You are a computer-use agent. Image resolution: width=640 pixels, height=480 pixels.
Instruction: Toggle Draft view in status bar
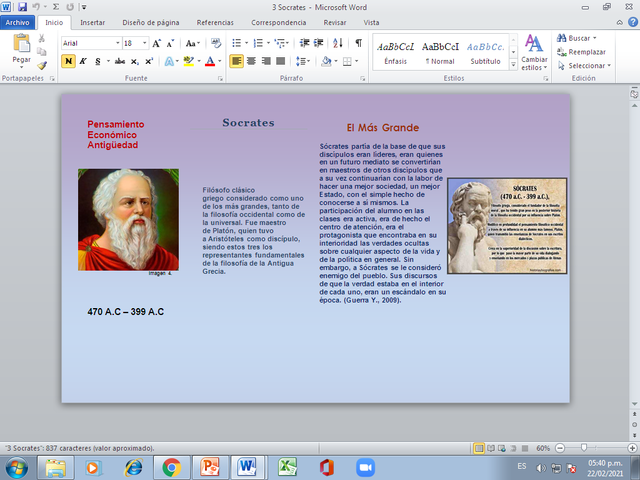point(525,448)
